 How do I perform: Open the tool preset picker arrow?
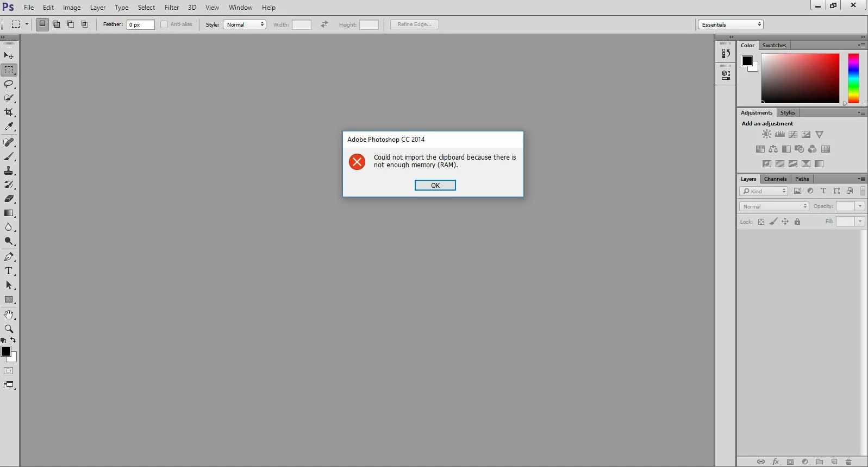pos(27,24)
